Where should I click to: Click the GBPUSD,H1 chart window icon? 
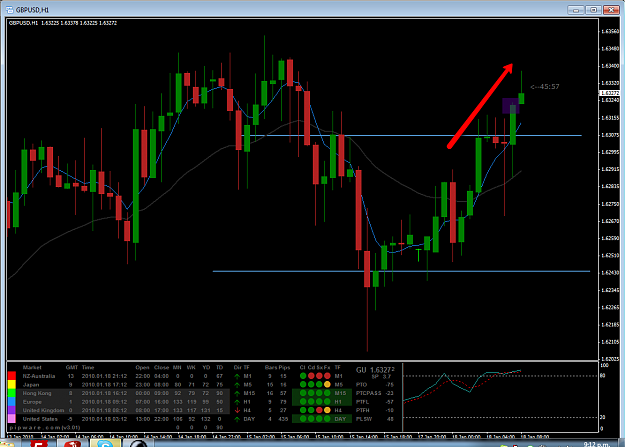[10, 10]
